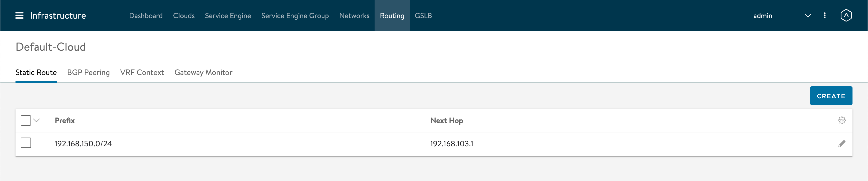Switch to Gateway Monitor tab
868x181 pixels.
[203, 72]
